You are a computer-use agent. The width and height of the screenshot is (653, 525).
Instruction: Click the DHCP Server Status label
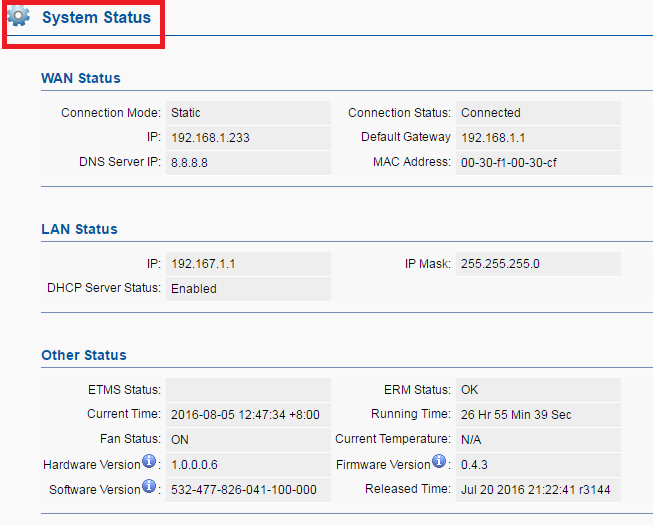coord(104,288)
